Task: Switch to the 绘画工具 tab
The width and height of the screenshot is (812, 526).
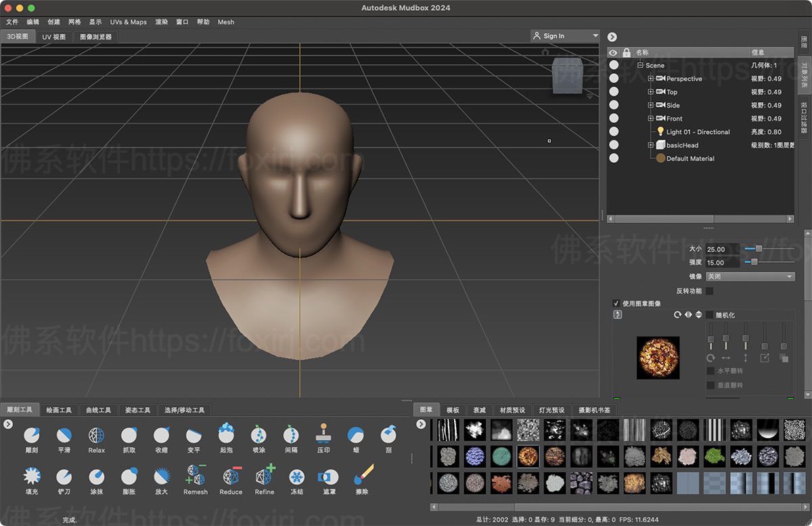Action: point(59,410)
